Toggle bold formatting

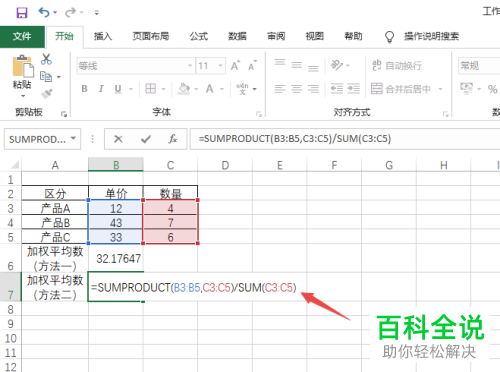[84, 89]
